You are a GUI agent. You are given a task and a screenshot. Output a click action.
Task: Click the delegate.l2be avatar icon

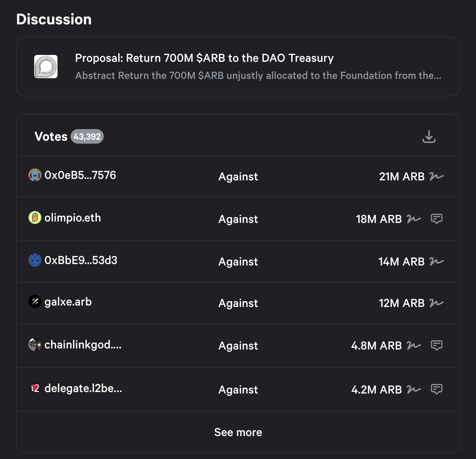[x=35, y=388]
